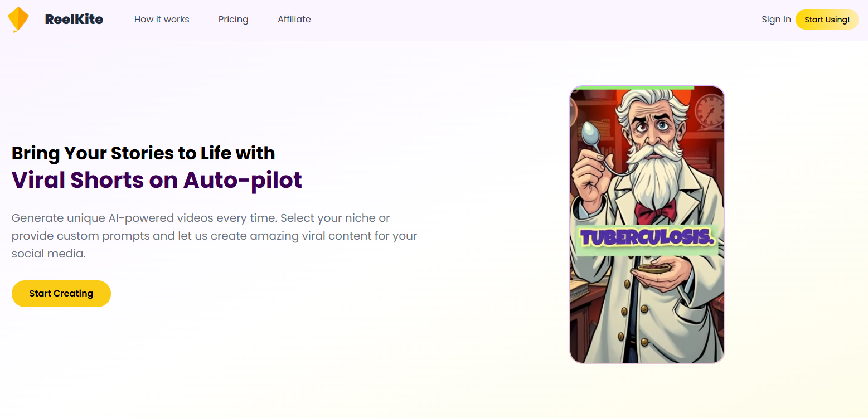The width and height of the screenshot is (868, 418).
Task: Click the Start Using! button
Action: click(x=827, y=20)
